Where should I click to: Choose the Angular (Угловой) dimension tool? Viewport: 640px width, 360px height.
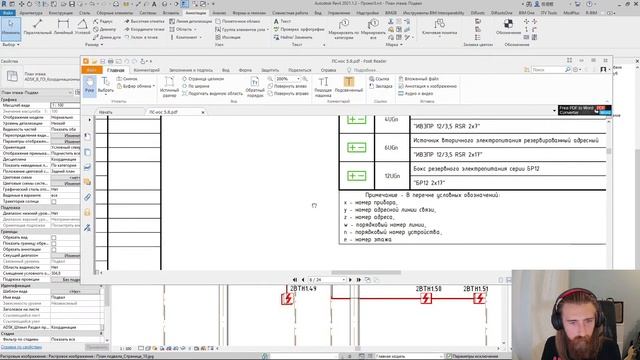(82, 27)
